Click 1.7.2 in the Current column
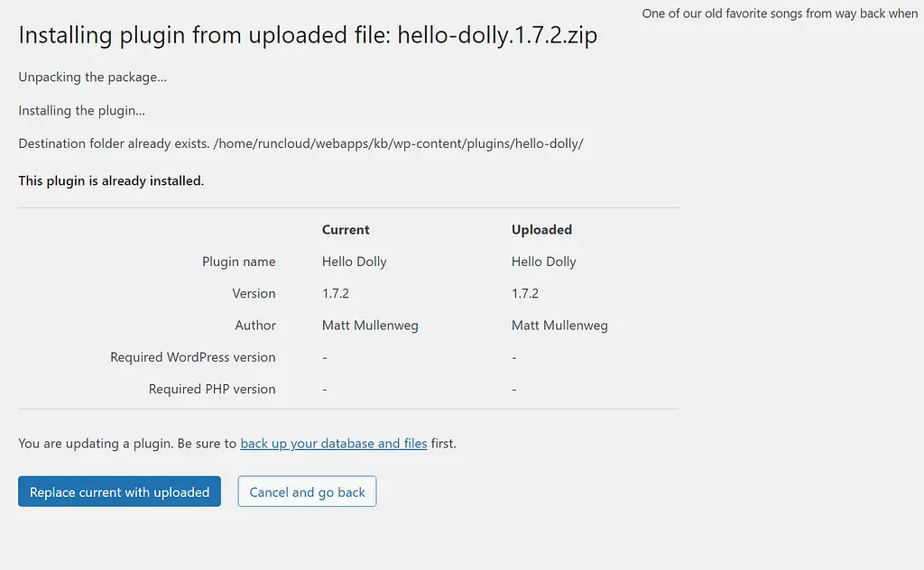Viewport: 924px width, 570px height. [335, 293]
